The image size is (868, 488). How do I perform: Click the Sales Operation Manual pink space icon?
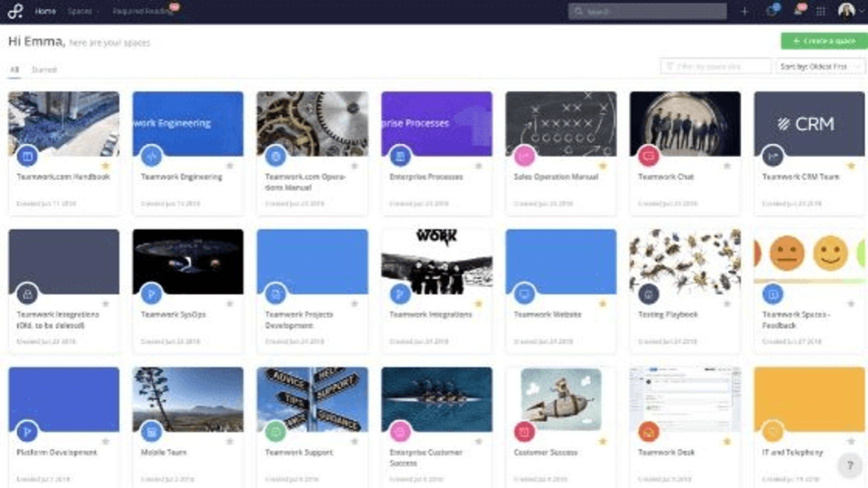(525, 157)
